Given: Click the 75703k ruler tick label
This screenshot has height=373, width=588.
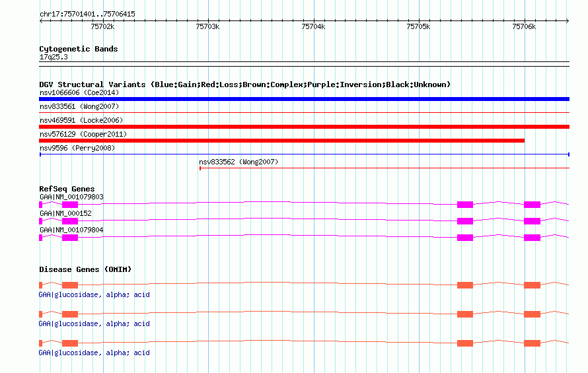Looking at the screenshot, I should pyautogui.click(x=207, y=26).
